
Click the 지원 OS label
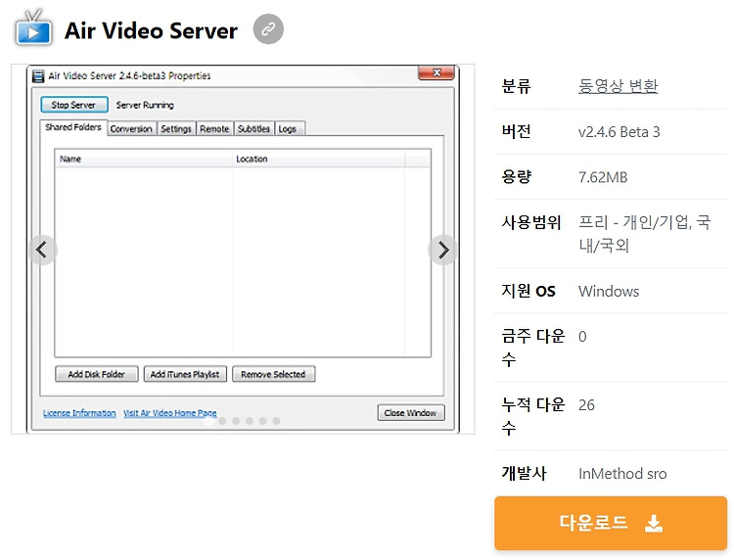pyautogui.click(x=528, y=291)
